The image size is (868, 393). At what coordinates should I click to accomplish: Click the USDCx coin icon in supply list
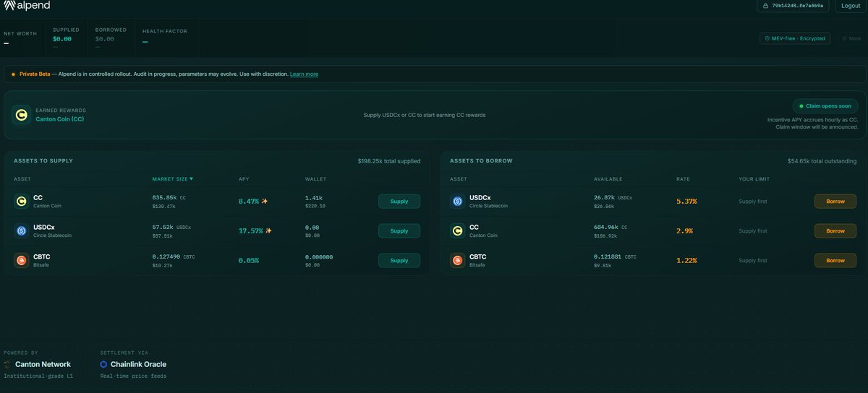(22, 231)
